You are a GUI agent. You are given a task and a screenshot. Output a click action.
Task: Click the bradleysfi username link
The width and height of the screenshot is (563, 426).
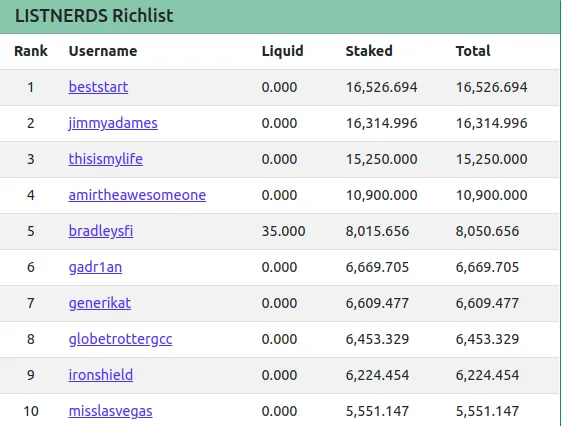coord(101,231)
